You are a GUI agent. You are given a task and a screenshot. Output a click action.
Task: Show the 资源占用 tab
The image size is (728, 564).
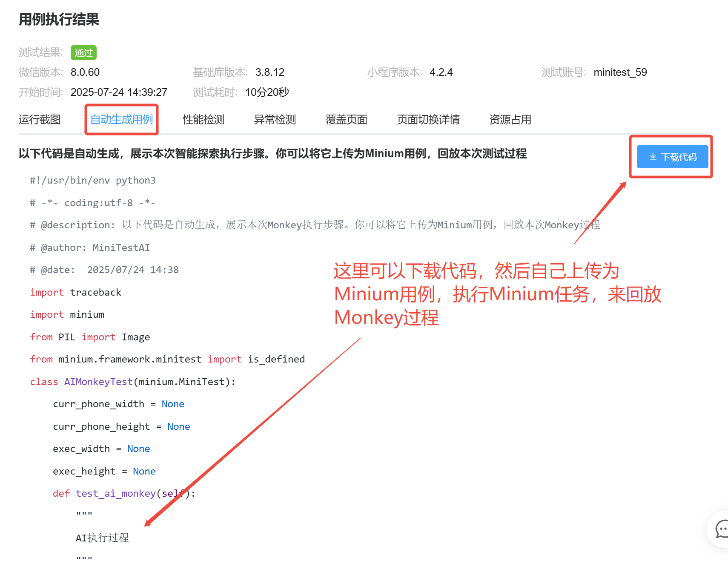510,120
